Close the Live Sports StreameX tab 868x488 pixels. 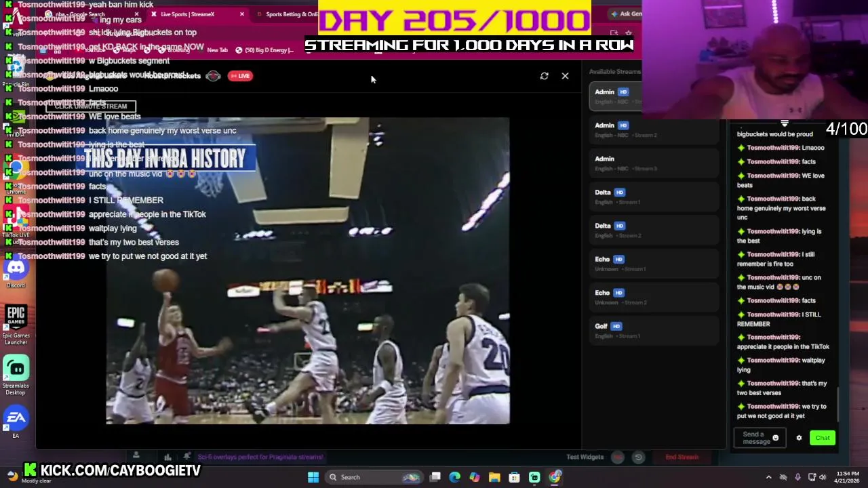click(x=242, y=14)
